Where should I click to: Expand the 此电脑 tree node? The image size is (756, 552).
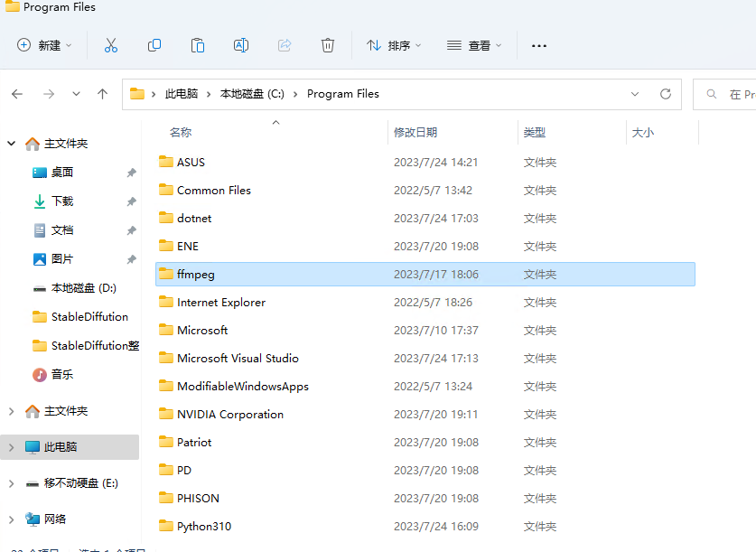coord(12,447)
